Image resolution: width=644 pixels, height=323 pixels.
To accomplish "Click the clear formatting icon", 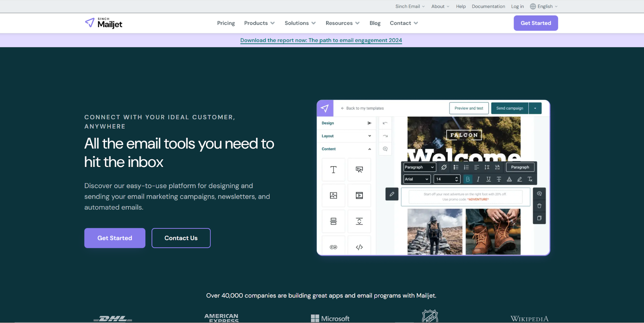I will coord(530,179).
